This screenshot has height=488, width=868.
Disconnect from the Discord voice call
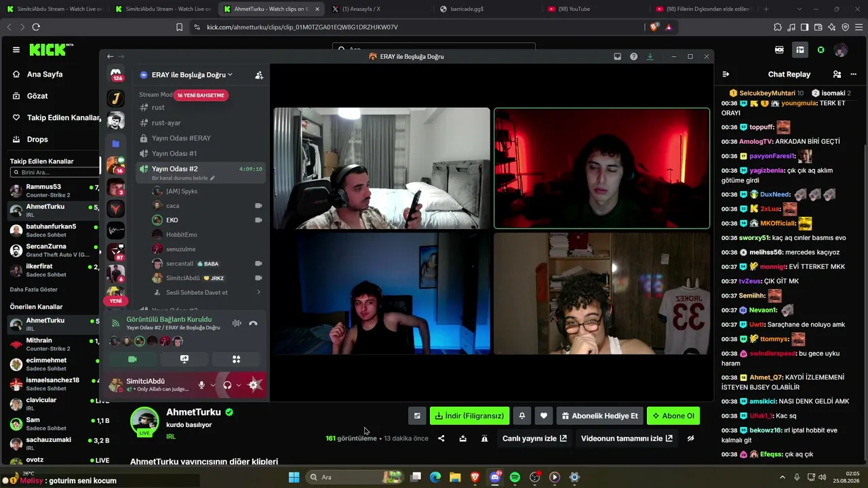(253, 323)
